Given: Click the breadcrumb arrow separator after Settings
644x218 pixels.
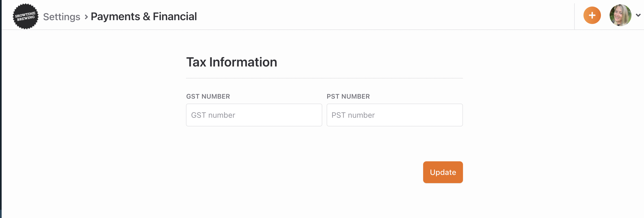Looking at the screenshot, I should pos(86,17).
